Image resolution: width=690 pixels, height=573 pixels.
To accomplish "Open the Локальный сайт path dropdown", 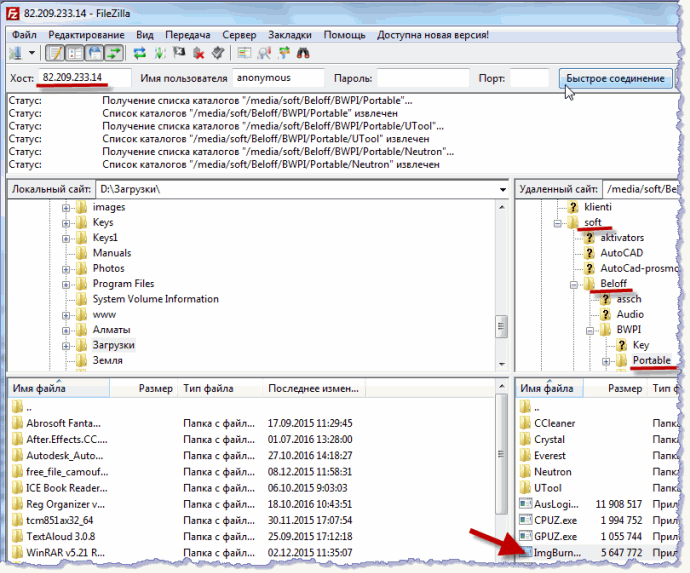I will (x=502, y=190).
